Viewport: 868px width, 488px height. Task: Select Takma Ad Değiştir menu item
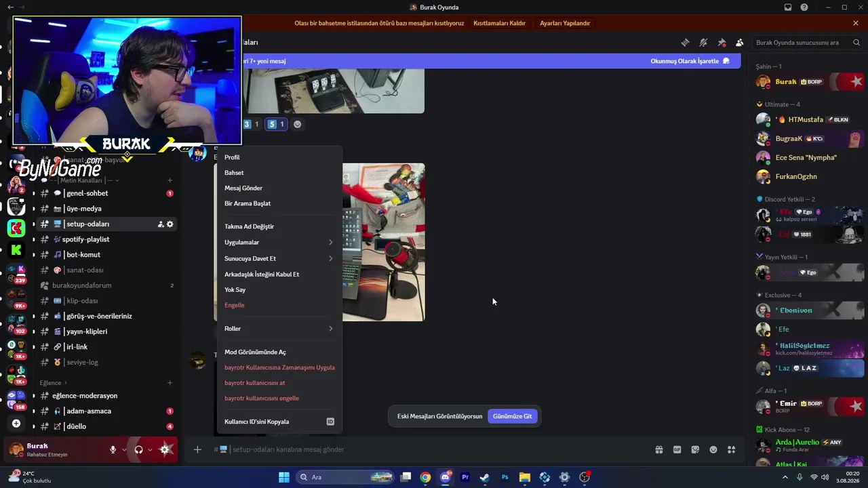tap(279, 226)
